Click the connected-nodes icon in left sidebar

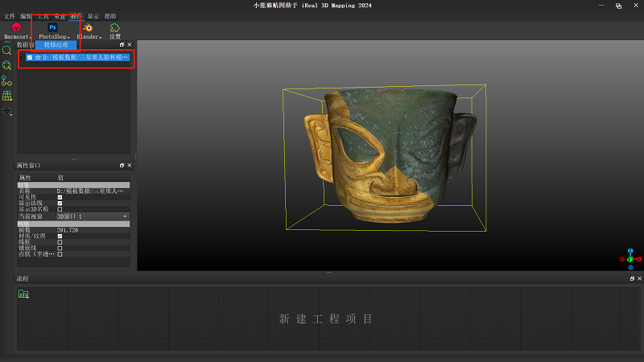point(6,80)
